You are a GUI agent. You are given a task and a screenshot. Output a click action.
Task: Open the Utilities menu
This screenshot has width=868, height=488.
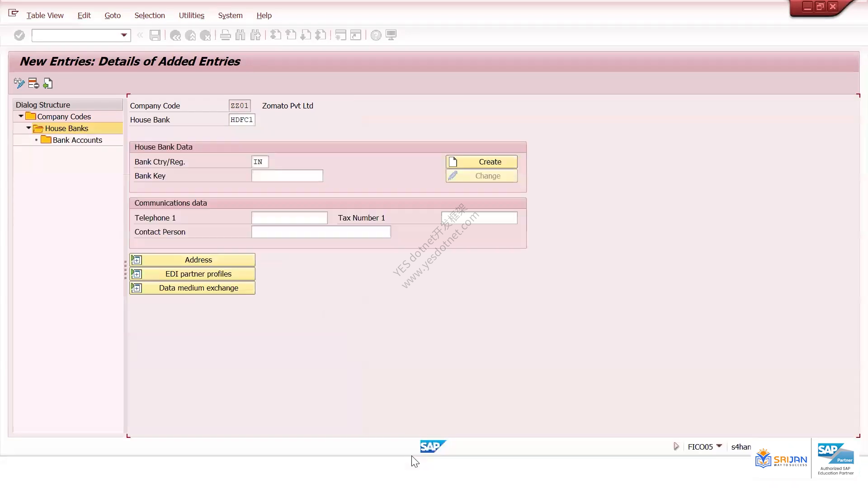tap(192, 15)
